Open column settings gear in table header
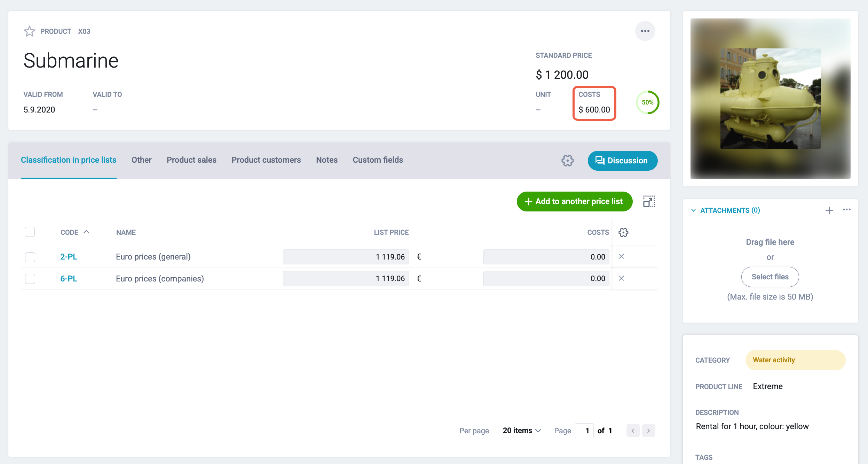Screen dimensions: 868x464 click(623, 232)
